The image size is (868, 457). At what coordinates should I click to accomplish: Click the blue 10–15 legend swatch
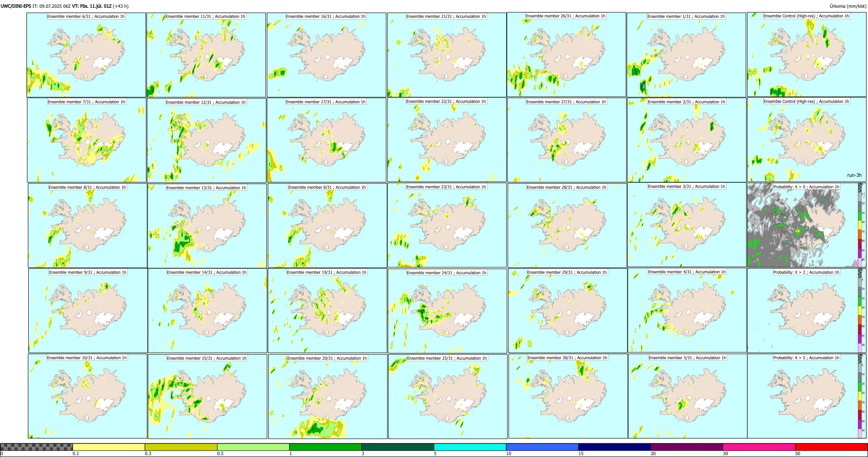pyautogui.click(x=542, y=447)
